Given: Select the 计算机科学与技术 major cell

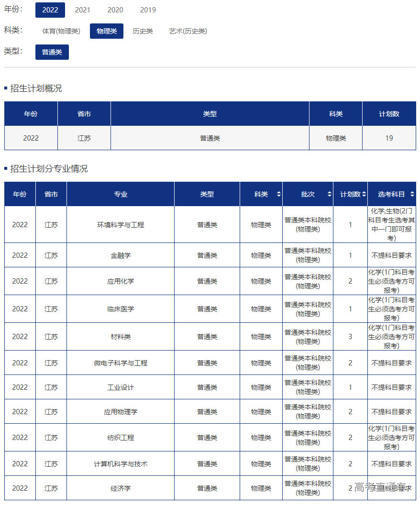Looking at the screenshot, I should tap(121, 464).
